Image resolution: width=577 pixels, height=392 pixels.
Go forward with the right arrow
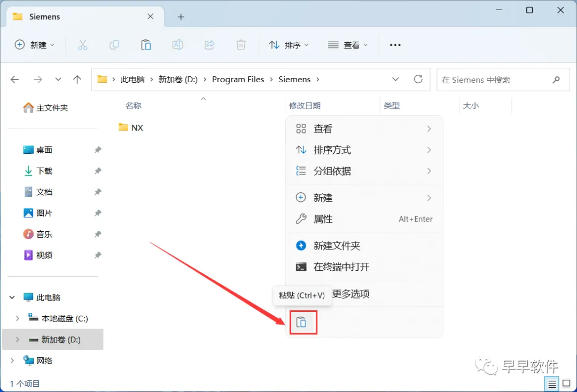[x=37, y=80]
